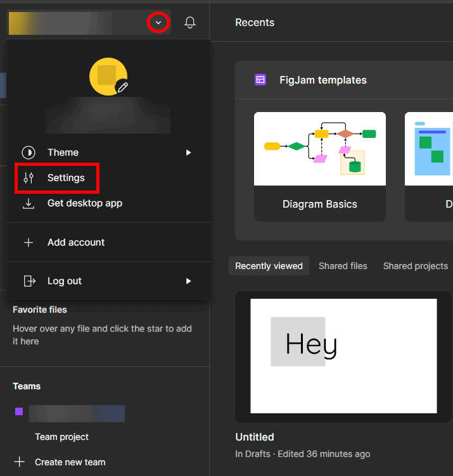
Task: Open the Team project link
Action: click(x=61, y=437)
